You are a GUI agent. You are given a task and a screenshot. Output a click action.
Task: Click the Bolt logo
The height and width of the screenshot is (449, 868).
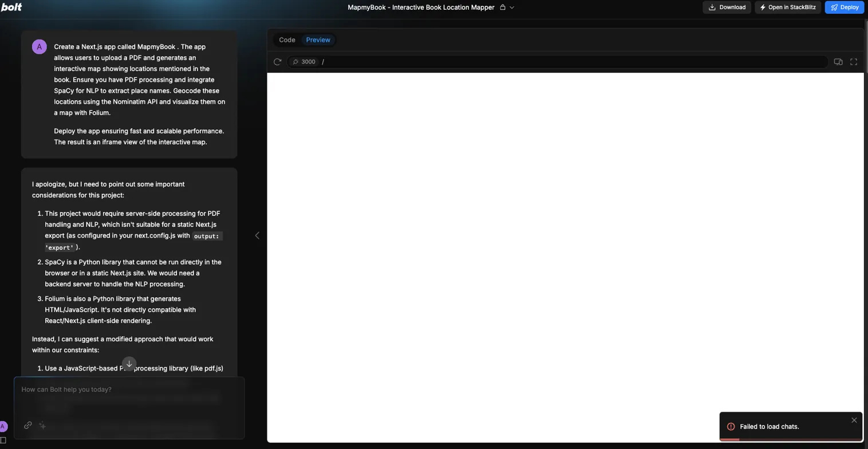(x=11, y=7)
